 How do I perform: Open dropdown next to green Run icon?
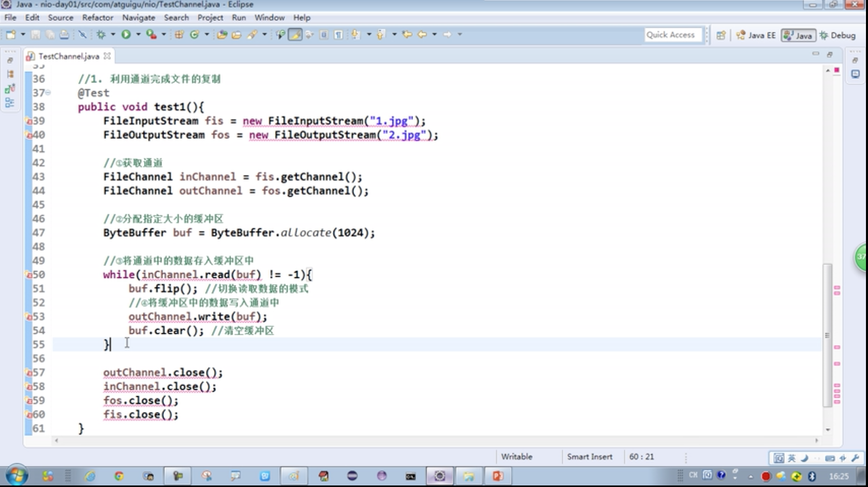138,34
